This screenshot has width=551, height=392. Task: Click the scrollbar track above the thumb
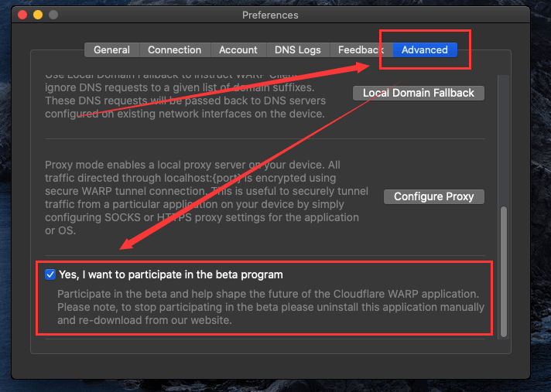point(504,139)
